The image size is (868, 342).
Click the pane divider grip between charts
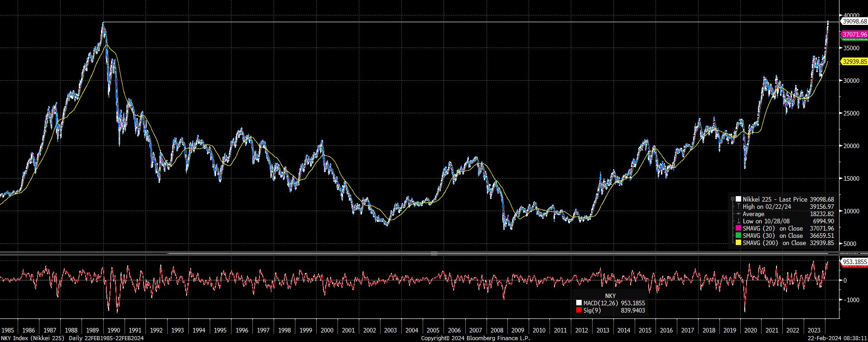[x=434, y=253]
